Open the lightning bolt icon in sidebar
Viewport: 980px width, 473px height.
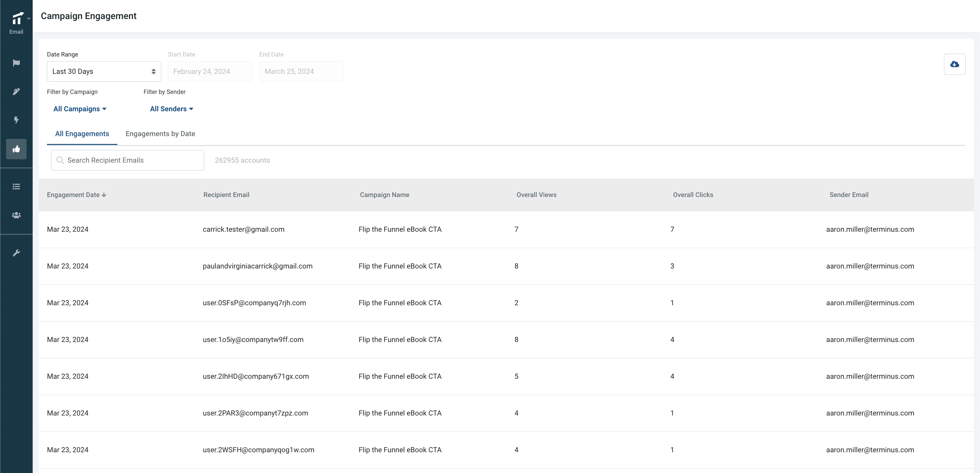16,120
